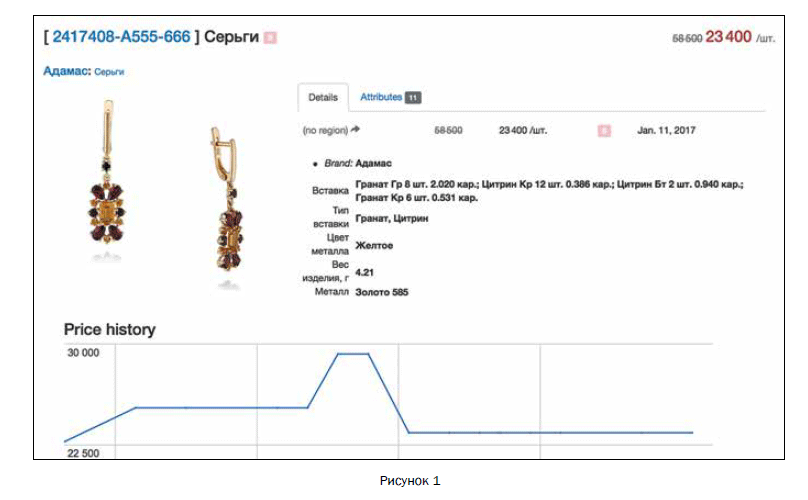Click the Гранат, Цитрин insert type value

tap(392, 217)
